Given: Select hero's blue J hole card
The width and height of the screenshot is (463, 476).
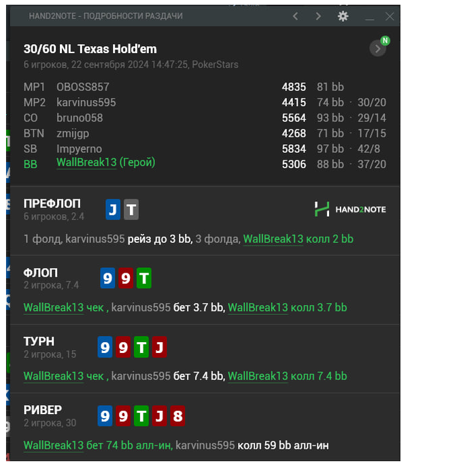Looking at the screenshot, I should click(x=113, y=209).
